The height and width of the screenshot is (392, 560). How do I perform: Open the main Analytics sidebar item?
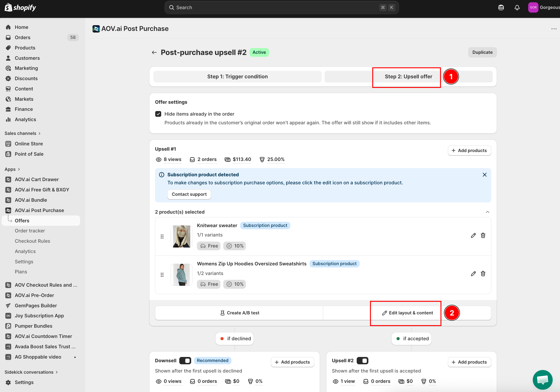(x=41, y=120)
